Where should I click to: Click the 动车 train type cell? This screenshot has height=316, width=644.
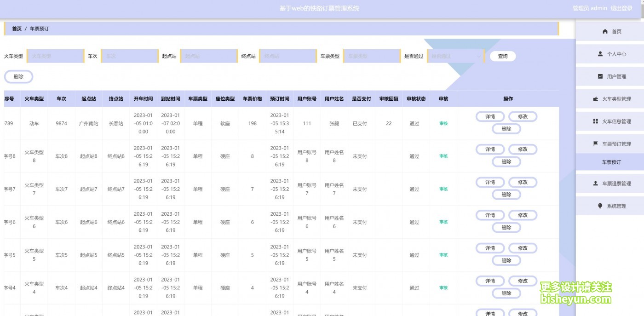click(x=34, y=123)
